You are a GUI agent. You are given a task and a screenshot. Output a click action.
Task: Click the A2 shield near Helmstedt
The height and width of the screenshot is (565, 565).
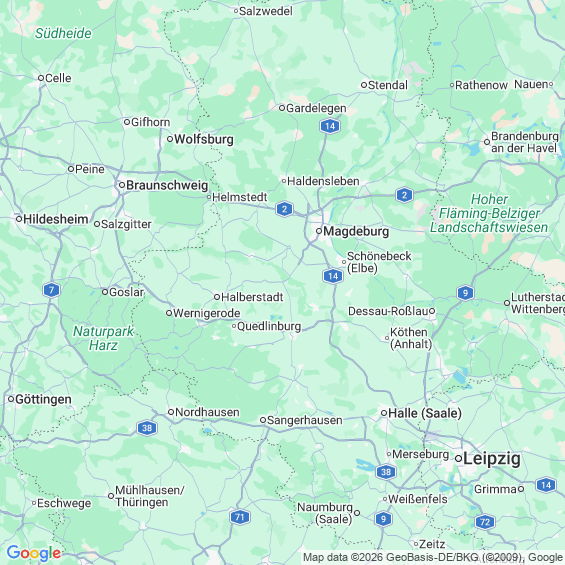pos(284,209)
